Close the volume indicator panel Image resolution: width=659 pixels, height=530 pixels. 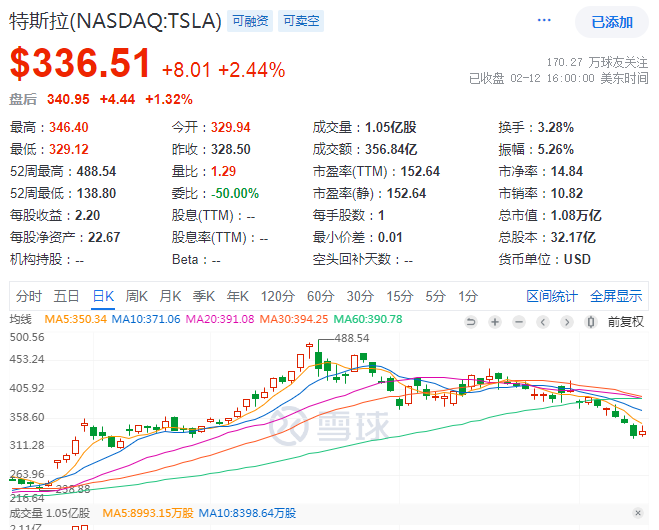pyautogui.click(x=638, y=513)
